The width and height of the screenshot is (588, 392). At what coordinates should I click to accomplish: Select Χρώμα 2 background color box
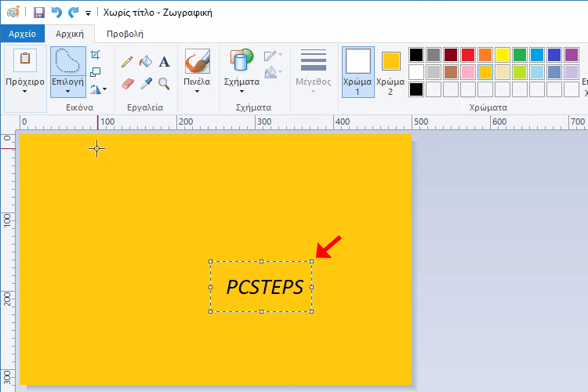coord(390,72)
